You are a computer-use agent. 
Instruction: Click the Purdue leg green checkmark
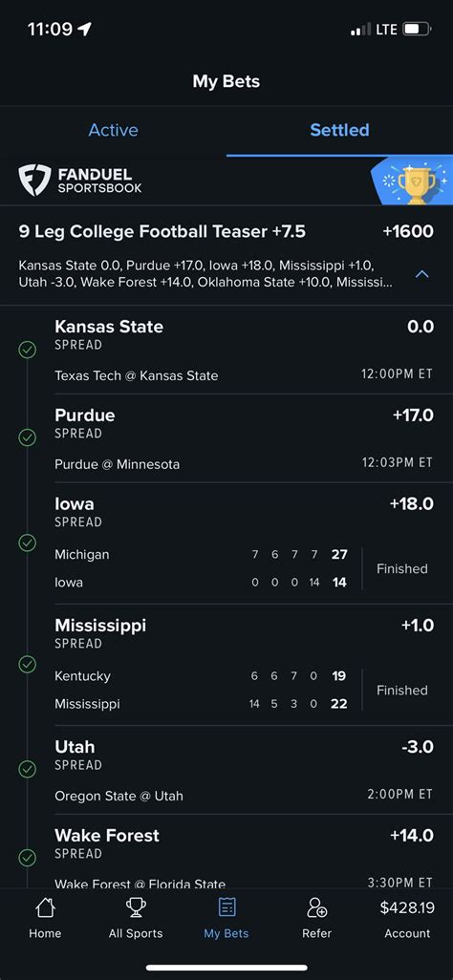click(x=27, y=437)
